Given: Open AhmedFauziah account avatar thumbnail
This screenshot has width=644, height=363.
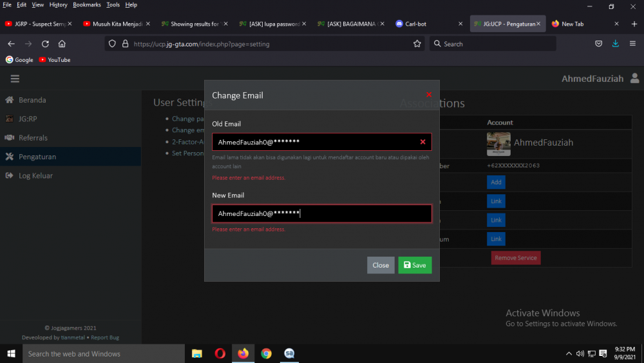Looking at the screenshot, I should (x=498, y=144).
